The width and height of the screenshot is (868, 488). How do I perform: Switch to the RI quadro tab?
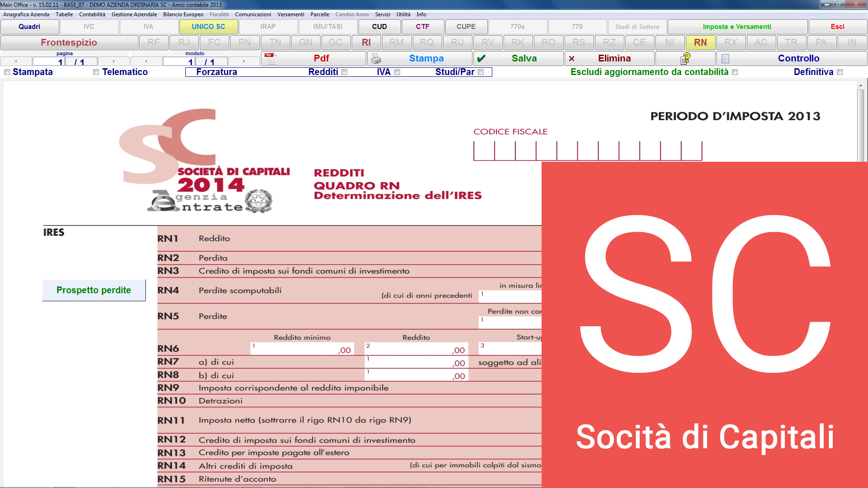click(366, 42)
